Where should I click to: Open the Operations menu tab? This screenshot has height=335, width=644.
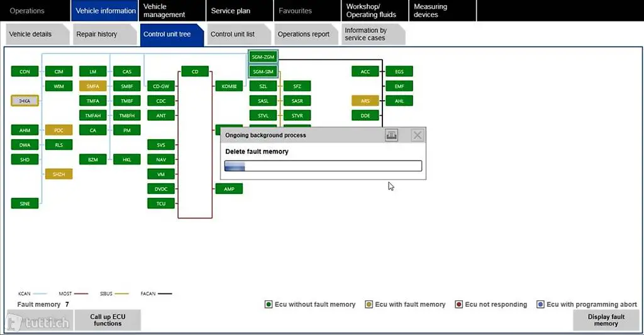click(28, 11)
